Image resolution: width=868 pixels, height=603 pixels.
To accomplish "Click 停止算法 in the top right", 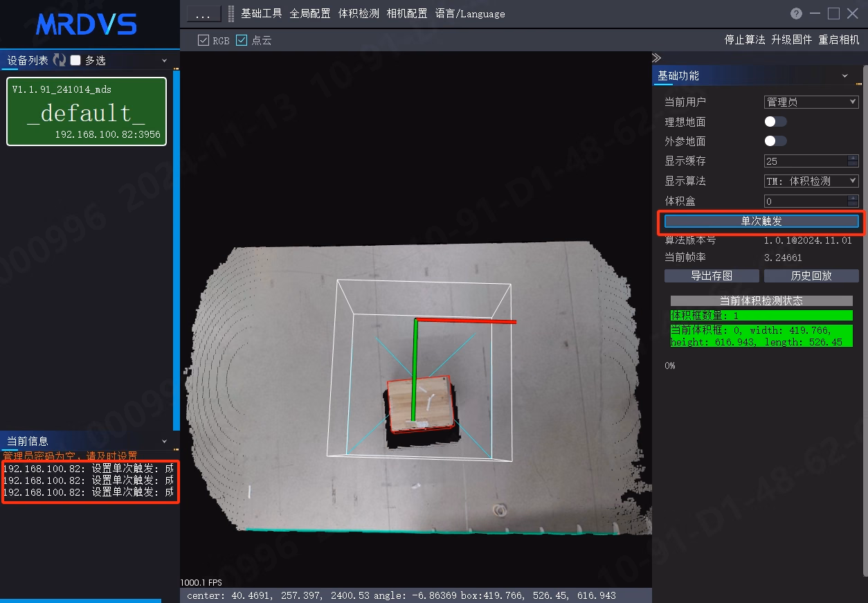I will pyautogui.click(x=745, y=40).
